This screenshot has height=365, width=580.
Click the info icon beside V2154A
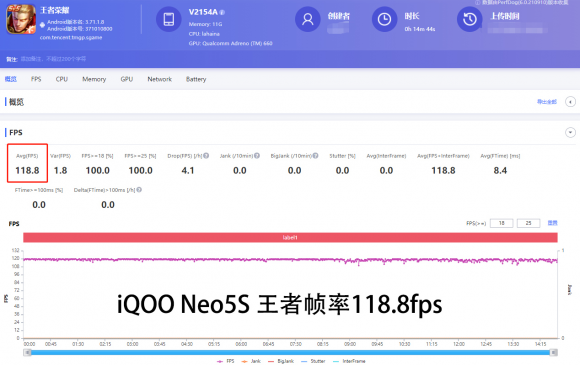click(222, 12)
